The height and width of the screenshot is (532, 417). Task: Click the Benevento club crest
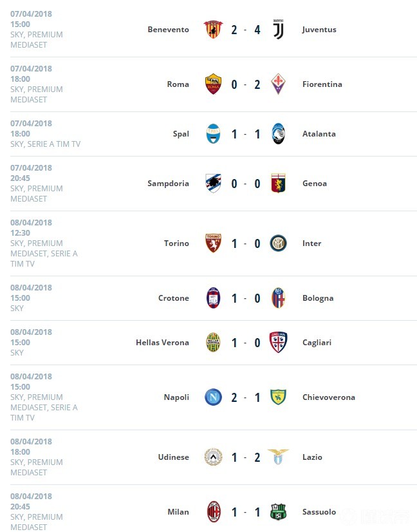[x=213, y=30]
